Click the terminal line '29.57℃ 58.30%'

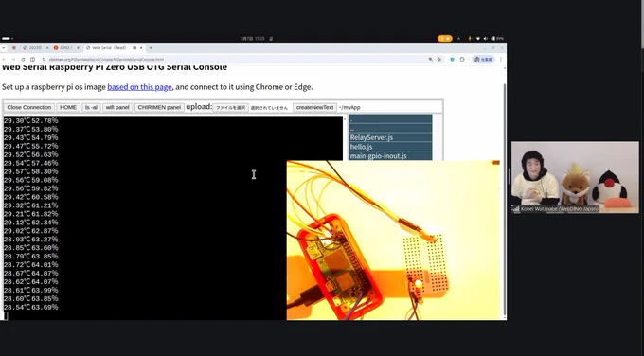(31, 171)
